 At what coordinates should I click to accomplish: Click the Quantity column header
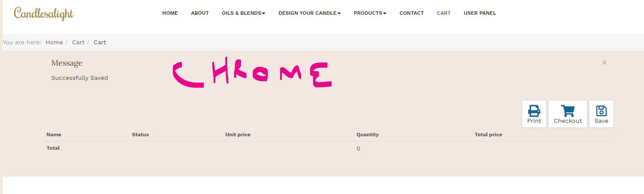[x=367, y=135]
